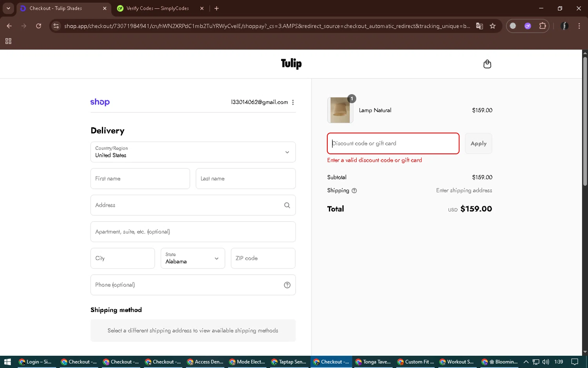Switch to Bloomin... taskbar window
Viewport: 588px width, 368px height.
[x=500, y=362]
